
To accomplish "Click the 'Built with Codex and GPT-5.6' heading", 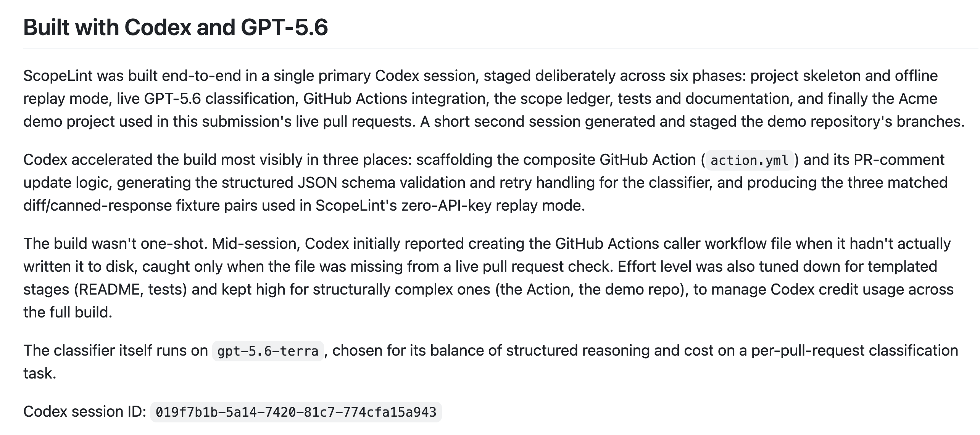I will 176,27.
